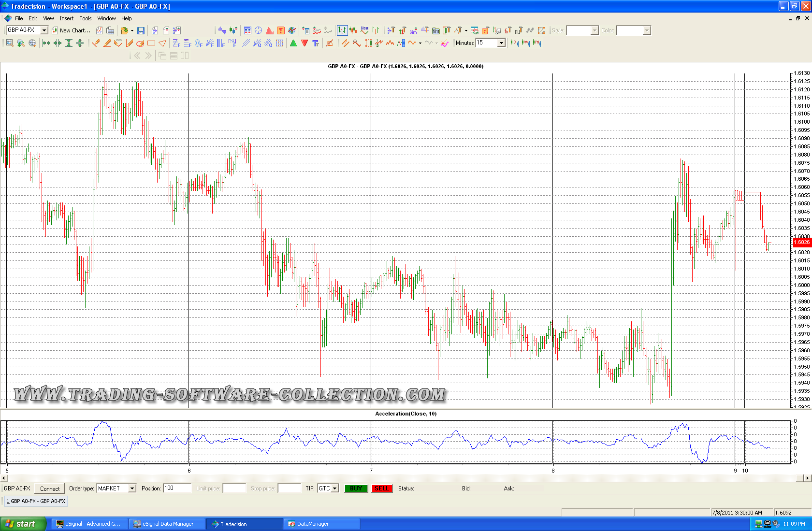
Task: Open the Minutes interval dropdown
Action: point(501,43)
